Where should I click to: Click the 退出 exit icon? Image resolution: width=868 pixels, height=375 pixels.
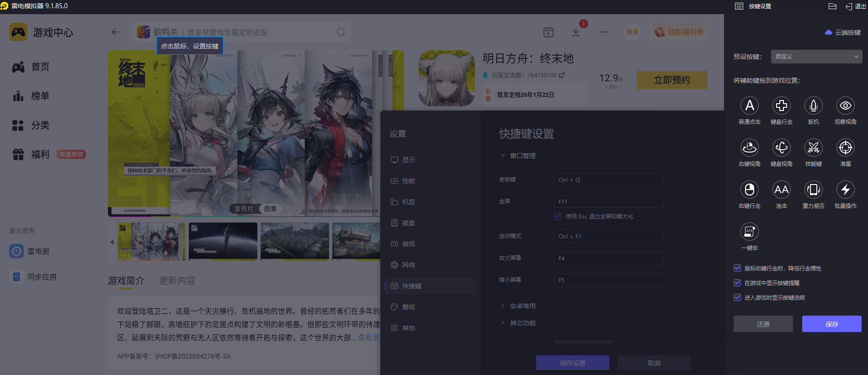(849, 6)
